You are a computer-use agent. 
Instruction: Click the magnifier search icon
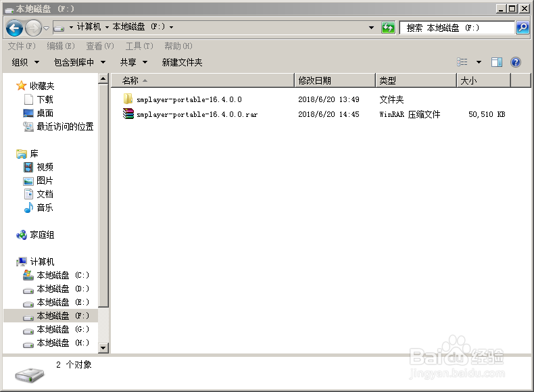click(x=523, y=28)
